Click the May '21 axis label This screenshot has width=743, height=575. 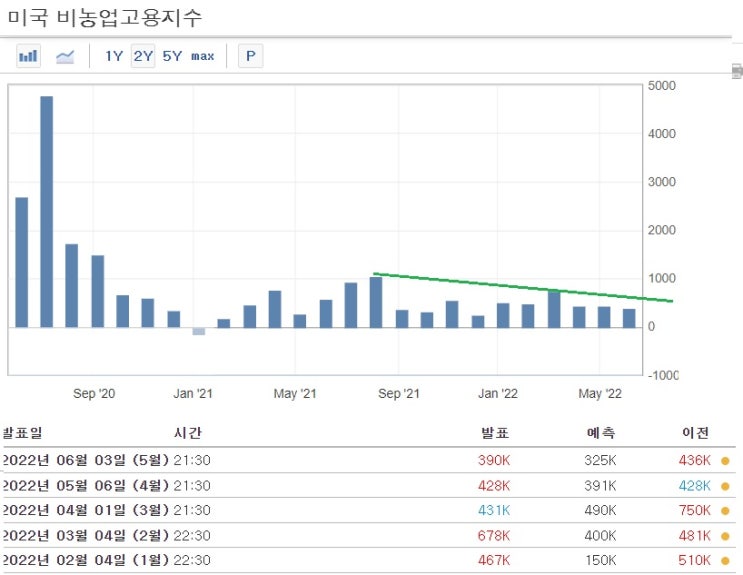pyautogui.click(x=295, y=393)
